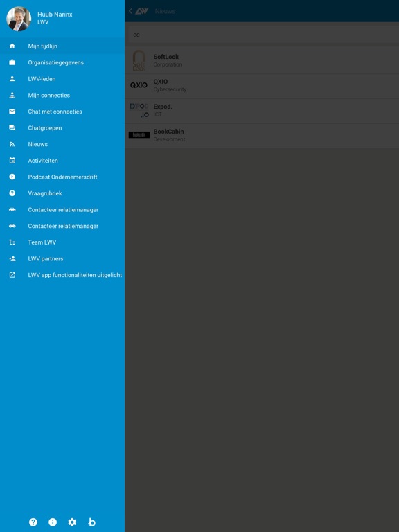This screenshot has width=399, height=532.
Task: Open the SoftLock Corporation result
Action: (x=262, y=60)
